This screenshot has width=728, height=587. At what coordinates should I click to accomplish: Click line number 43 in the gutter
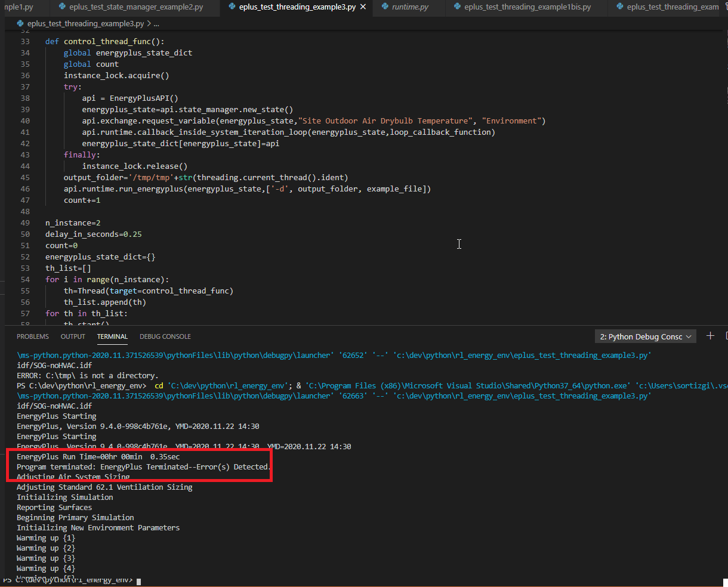tap(25, 155)
